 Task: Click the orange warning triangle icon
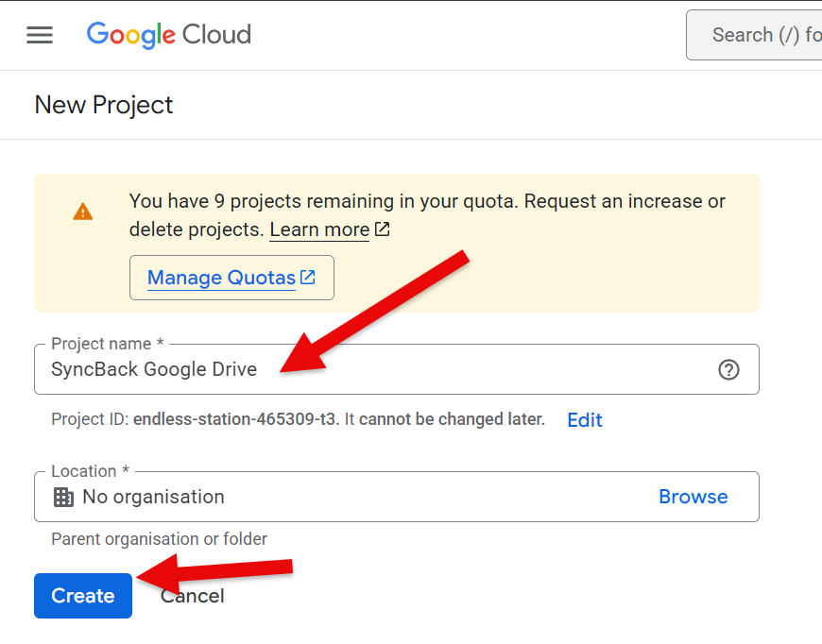point(83,212)
